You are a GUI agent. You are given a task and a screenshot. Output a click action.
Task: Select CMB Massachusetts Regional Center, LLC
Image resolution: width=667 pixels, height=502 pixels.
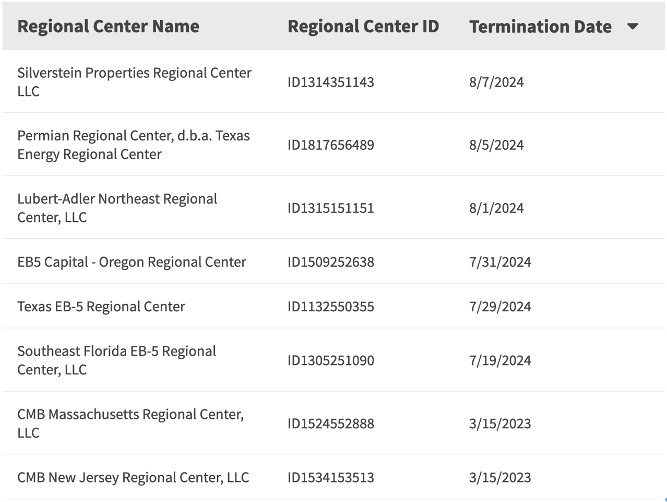pyautogui.click(x=130, y=423)
